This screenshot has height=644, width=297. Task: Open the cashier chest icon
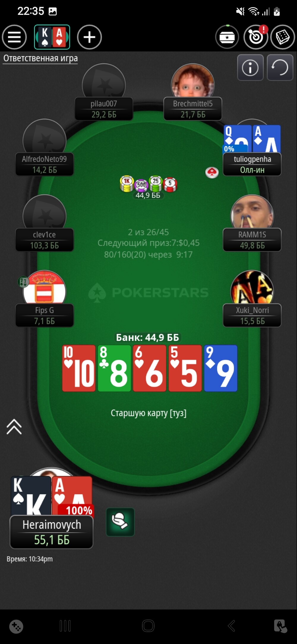(227, 37)
